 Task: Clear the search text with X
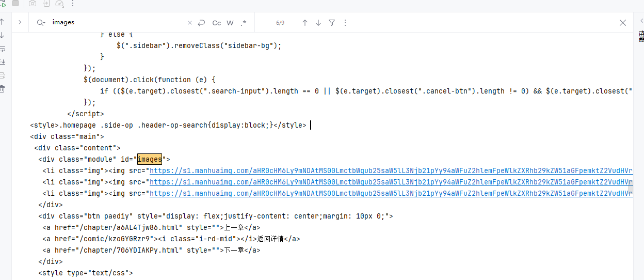click(x=189, y=23)
